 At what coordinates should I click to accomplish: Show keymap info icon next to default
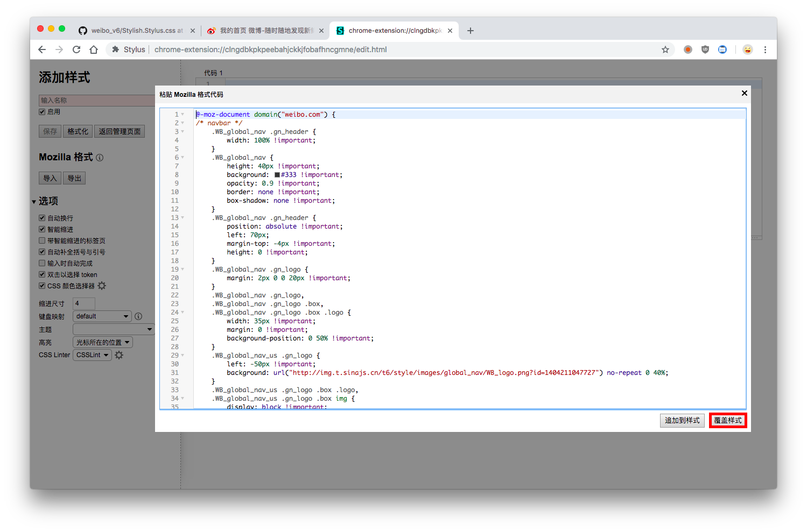coord(138,316)
